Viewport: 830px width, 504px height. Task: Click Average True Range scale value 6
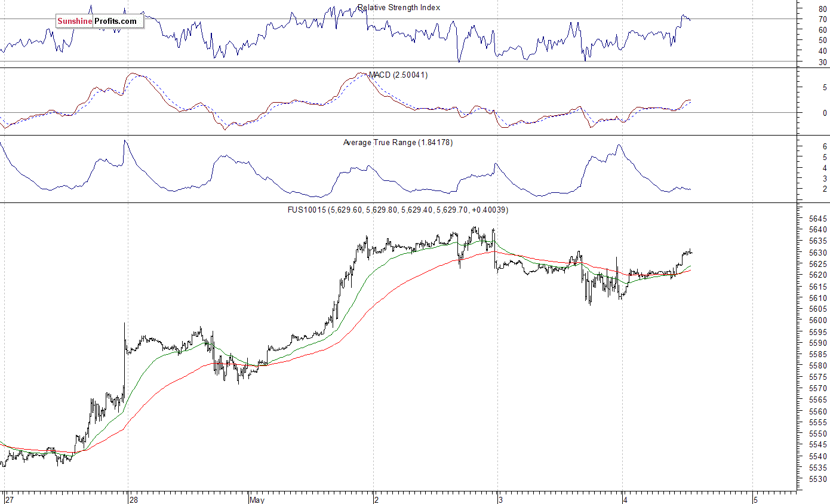pos(825,146)
